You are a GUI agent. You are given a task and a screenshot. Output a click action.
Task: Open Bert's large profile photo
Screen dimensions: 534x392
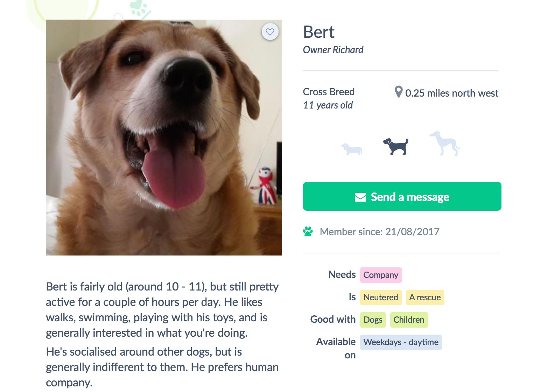tap(164, 138)
